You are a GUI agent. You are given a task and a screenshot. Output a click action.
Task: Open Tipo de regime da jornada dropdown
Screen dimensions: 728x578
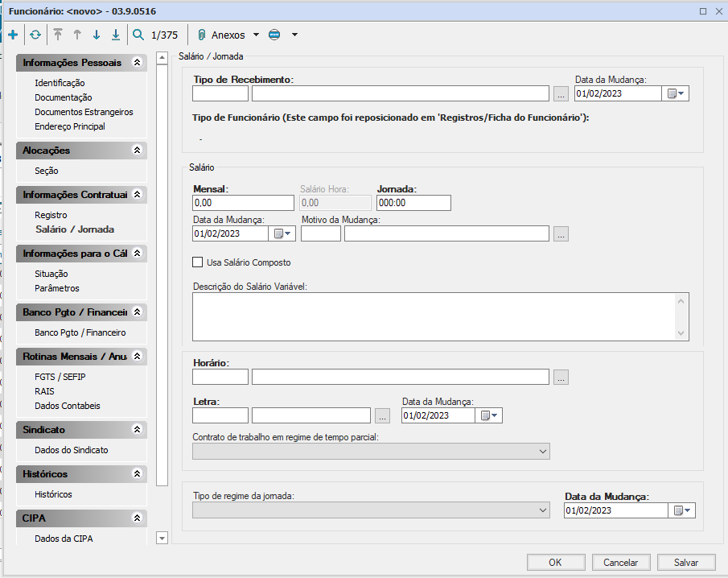(x=543, y=510)
